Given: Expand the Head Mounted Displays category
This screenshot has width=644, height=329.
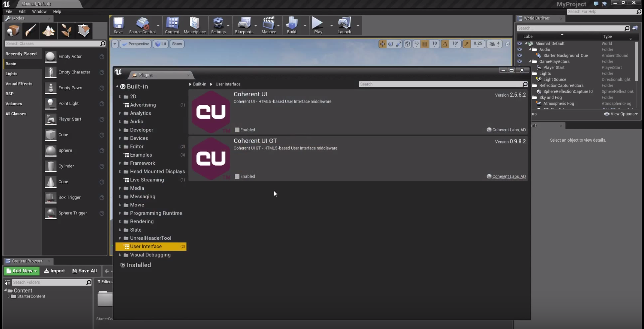Looking at the screenshot, I should coord(120,172).
